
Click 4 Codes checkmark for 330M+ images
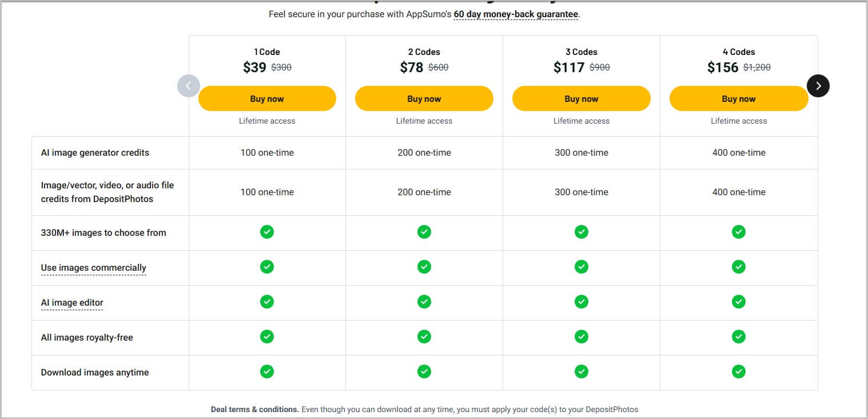[739, 232]
